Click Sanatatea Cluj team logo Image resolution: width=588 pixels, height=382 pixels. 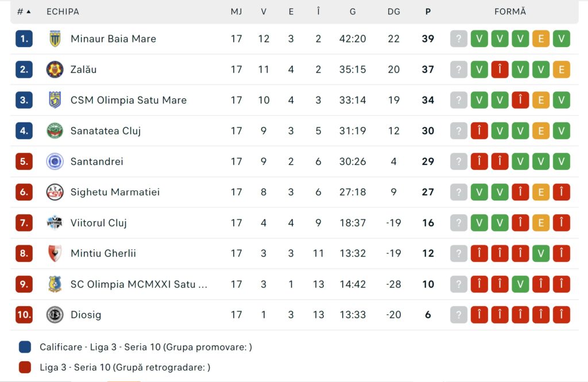pos(55,131)
